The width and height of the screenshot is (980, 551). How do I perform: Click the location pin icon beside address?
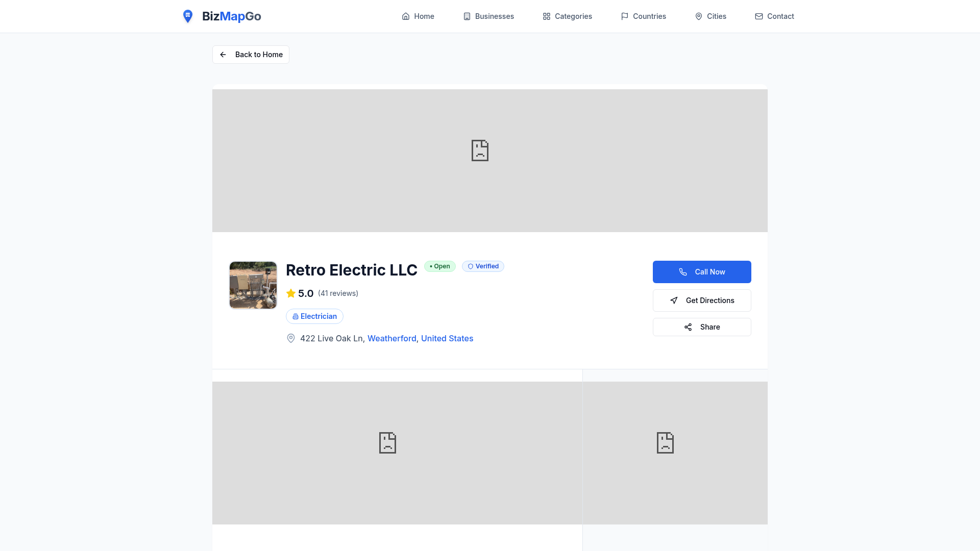(x=291, y=338)
